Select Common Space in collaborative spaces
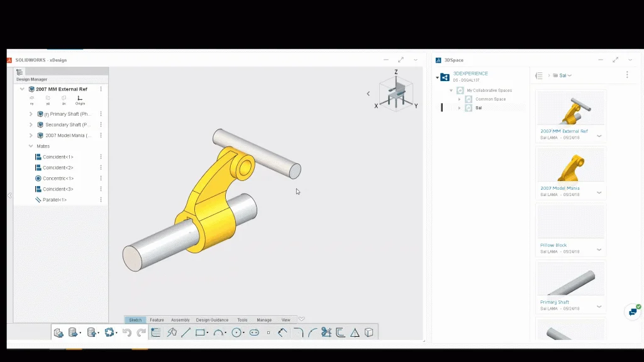644x362 pixels. tap(490, 99)
